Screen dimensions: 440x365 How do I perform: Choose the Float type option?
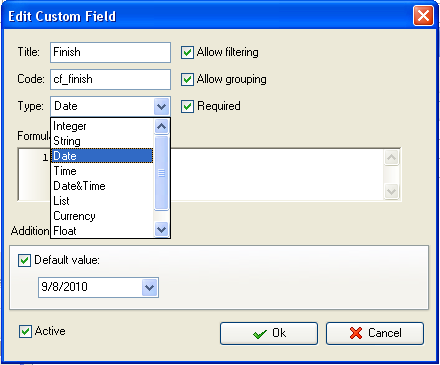tap(102, 231)
